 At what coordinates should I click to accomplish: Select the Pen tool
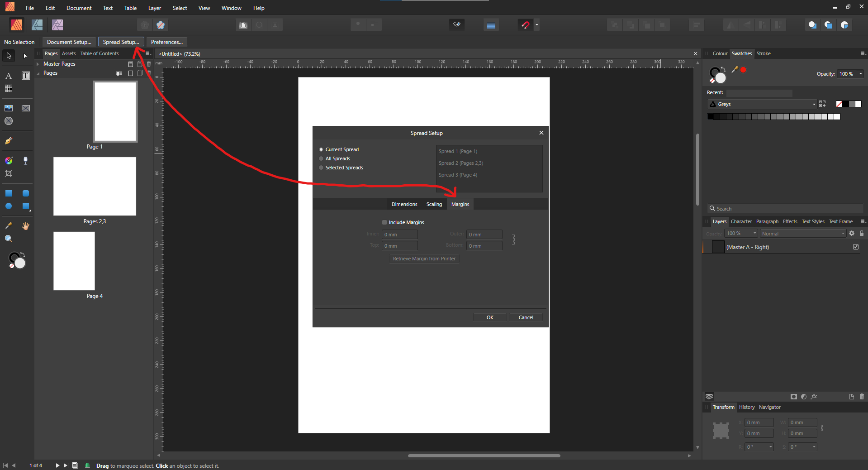[x=9, y=141]
